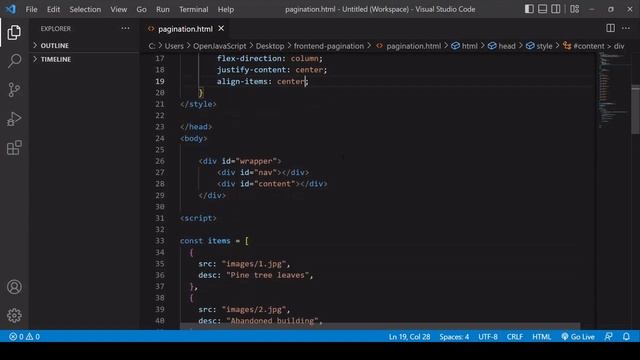Viewport: 640px width, 360px height.
Task: Open the Accounts menu icon
Action: coord(14,287)
